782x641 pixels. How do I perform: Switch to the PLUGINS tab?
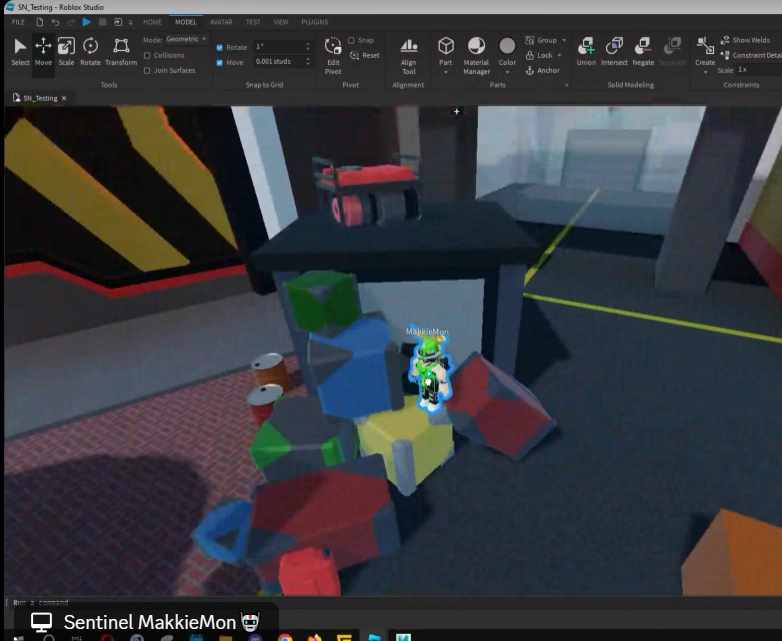pyautogui.click(x=315, y=22)
